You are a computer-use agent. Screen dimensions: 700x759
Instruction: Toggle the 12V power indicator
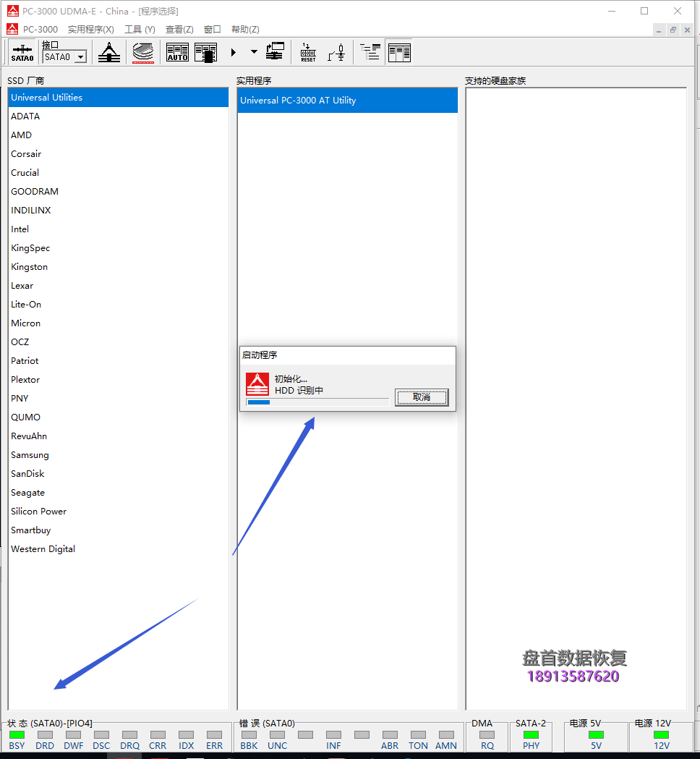pos(661,735)
